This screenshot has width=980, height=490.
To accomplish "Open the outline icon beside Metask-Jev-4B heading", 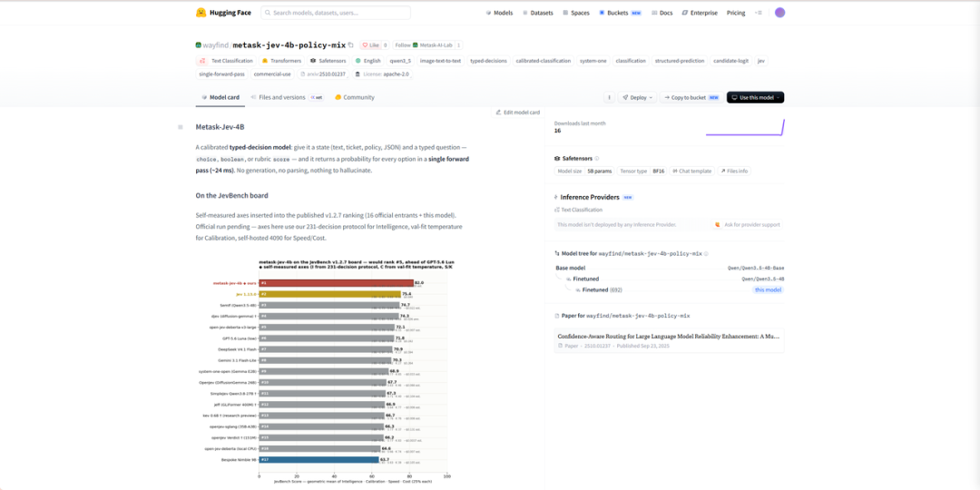I will coord(181,127).
